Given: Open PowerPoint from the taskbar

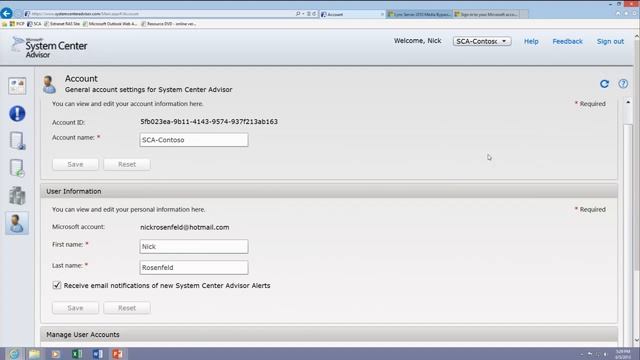Looking at the screenshot, I should (x=118, y=354).
